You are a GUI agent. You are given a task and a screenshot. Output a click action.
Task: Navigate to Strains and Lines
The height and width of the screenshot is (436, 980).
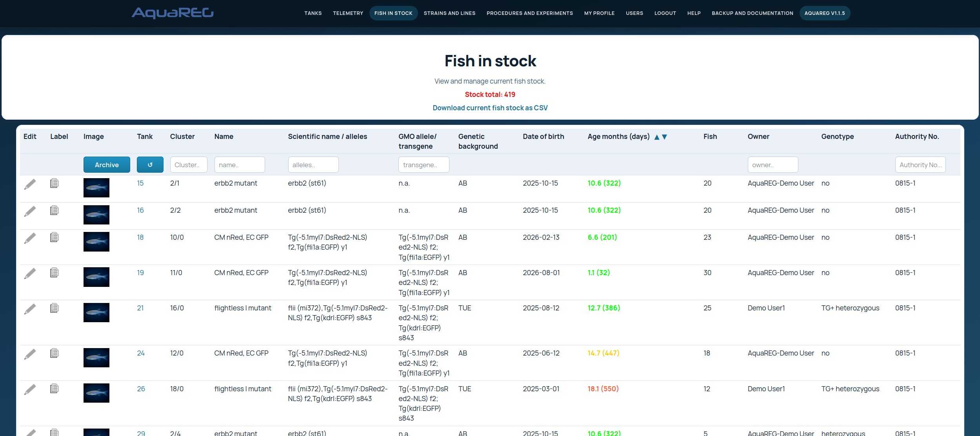(x=449, y=13)
